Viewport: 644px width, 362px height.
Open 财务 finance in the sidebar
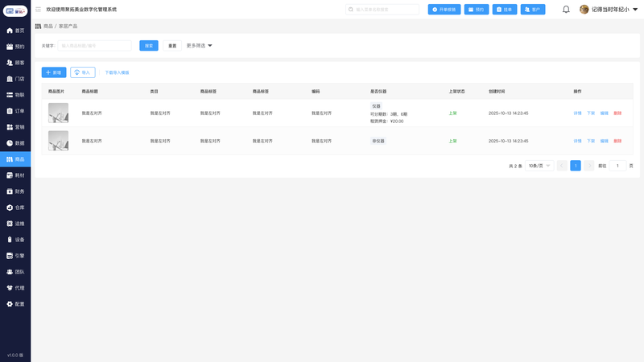point(15,191)
